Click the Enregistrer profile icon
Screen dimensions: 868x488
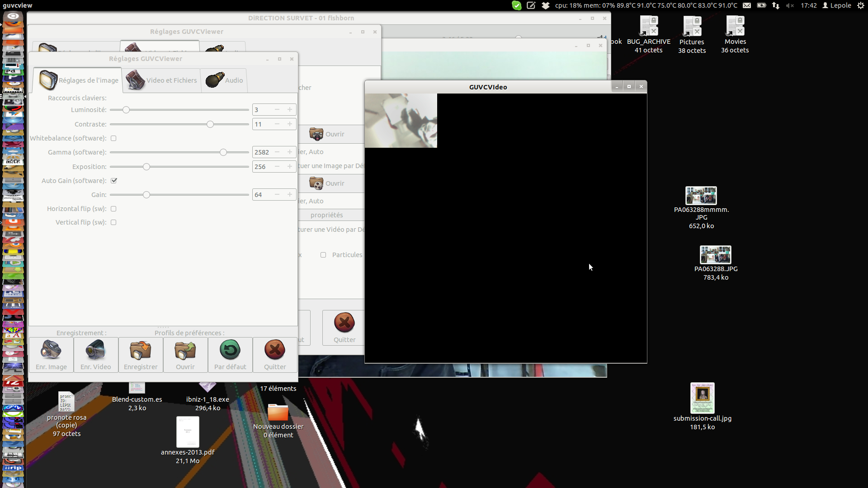tap(141, 350)
